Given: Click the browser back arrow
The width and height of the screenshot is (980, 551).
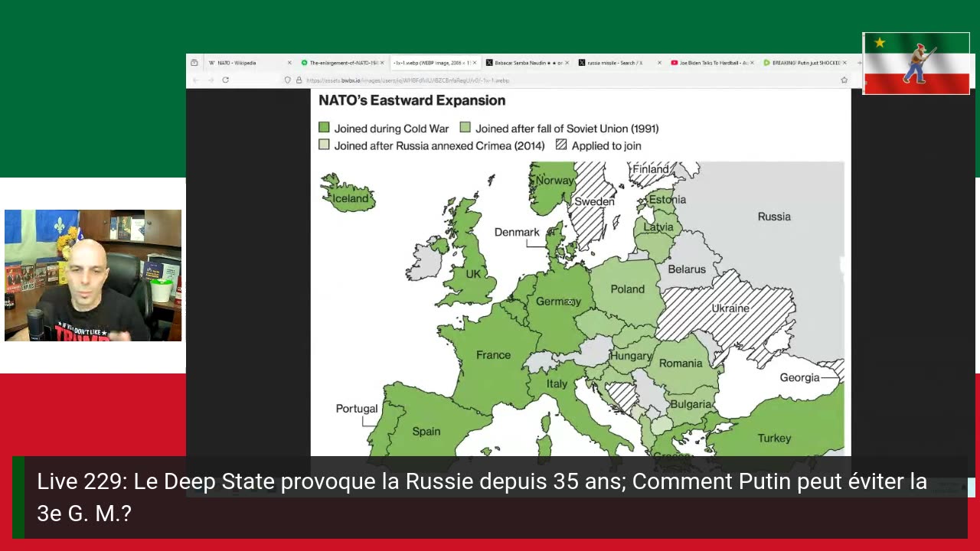Looking at the screenshot, I should point(196,80).
